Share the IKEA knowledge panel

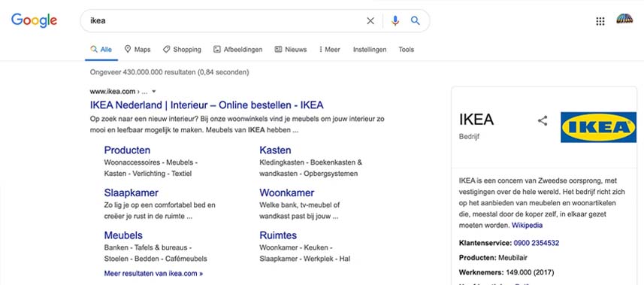coord(543,120)
